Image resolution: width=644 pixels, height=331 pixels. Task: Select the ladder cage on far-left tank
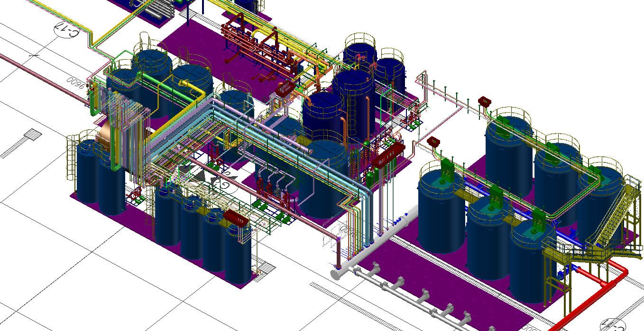[x=72, y=156]
